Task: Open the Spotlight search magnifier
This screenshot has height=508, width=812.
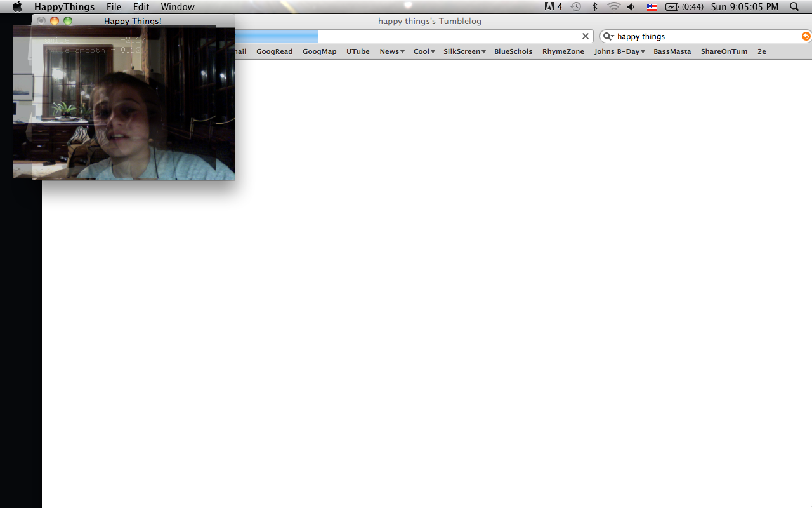Action: click(794, 7)
